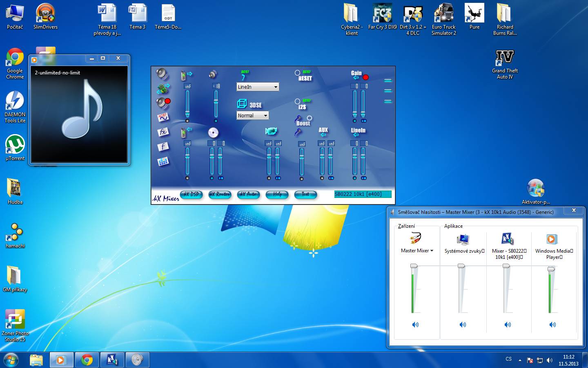Click the kX Mixer app icon in volume mixer
588x368 pixels.
[507, 238]
